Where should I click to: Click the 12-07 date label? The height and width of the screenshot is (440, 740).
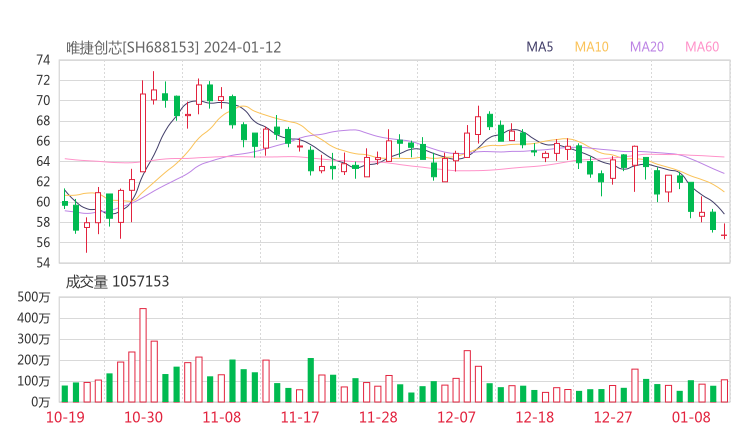pos(456,417)
